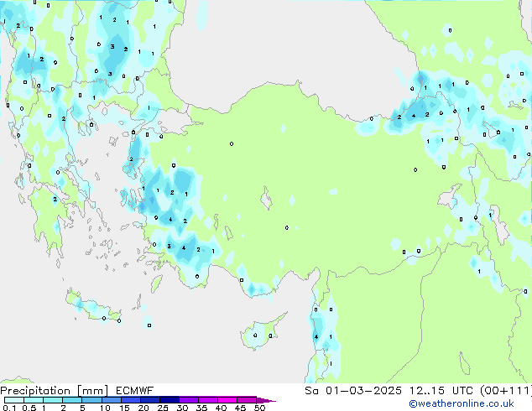Click the 5–10 mm legend color box
The image size is (532, 411).
tap(91, 400)
